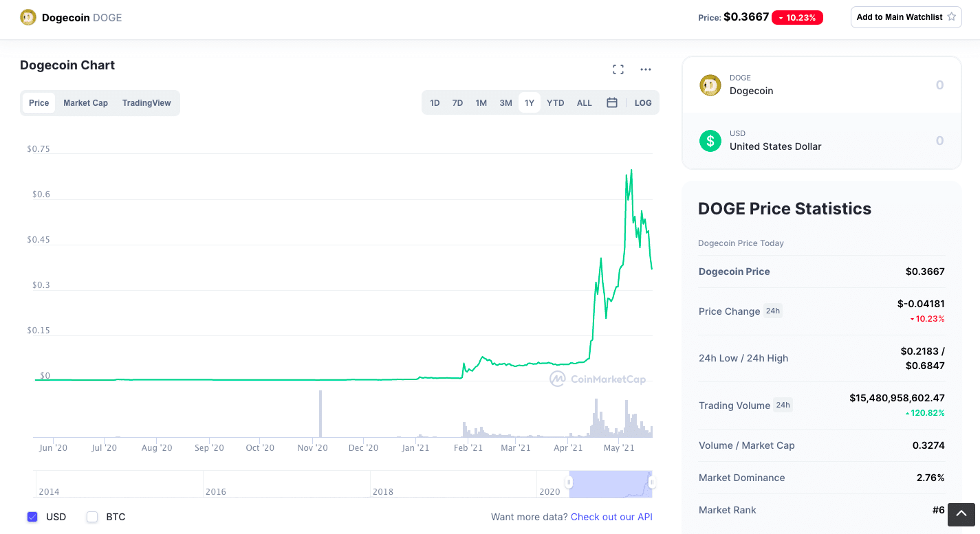The image size is (980, 534).
Task: Click the star icon in watchlist button
Action: [952, 17]
